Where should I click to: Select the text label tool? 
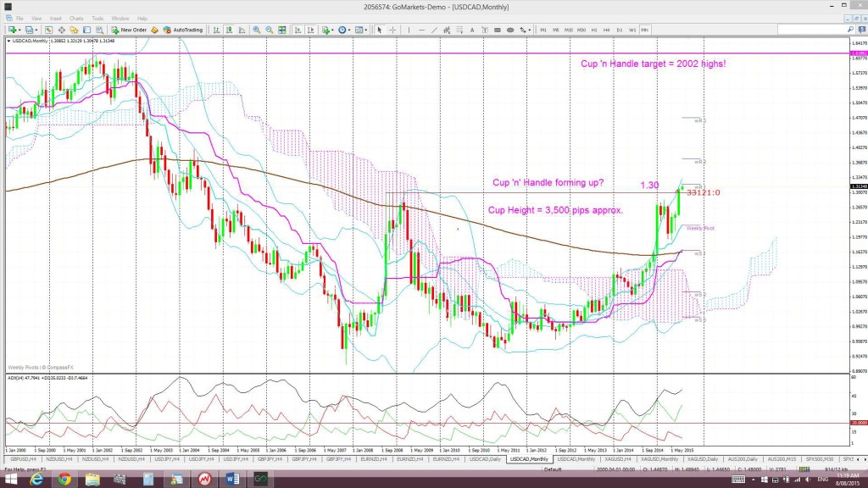pyautogui.click(x=484, y=30)
